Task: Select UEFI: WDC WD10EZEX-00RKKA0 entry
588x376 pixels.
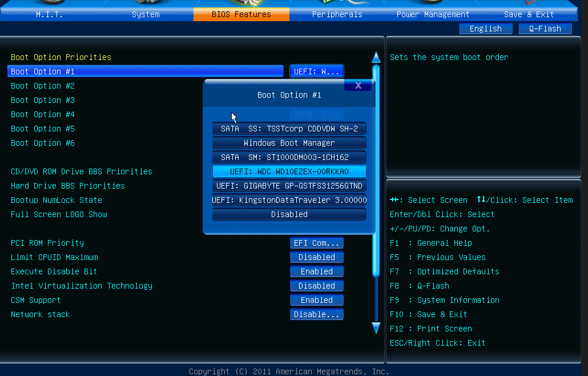Action: tap(289, 171)
